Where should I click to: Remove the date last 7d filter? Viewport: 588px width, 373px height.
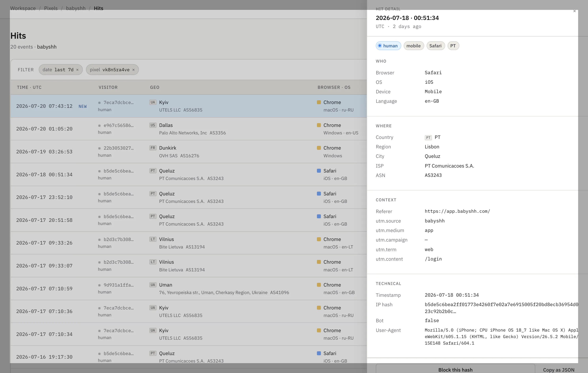(x=77, y=70)
